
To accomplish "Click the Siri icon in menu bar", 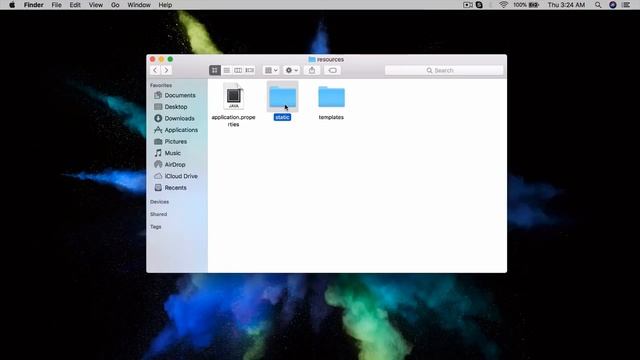I will point(613,5).
